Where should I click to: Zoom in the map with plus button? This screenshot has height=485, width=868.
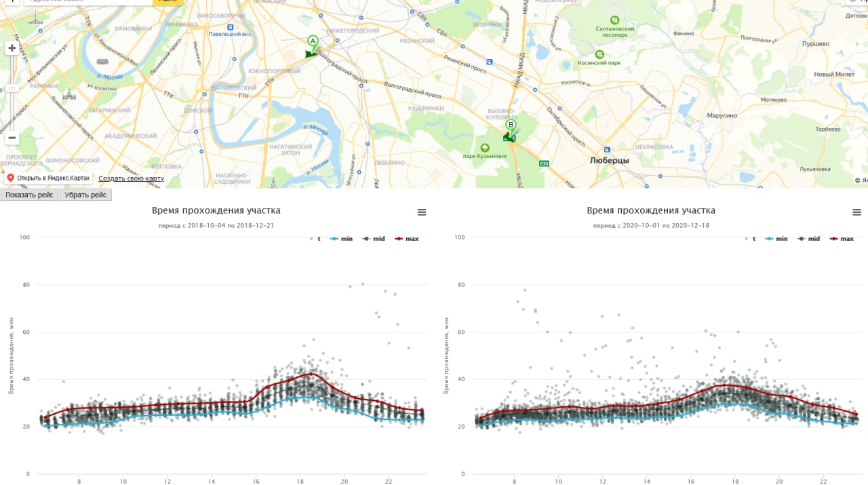coord(12,48)
